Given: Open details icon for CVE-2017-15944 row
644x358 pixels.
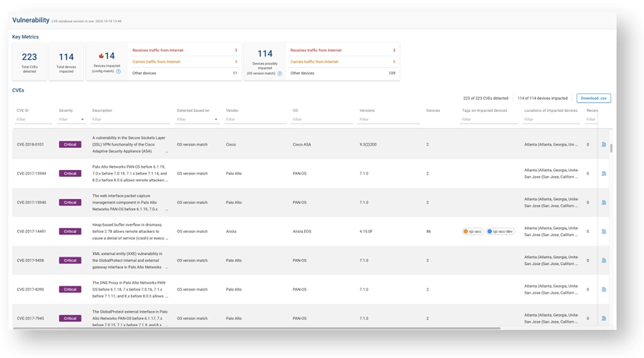Looking at the screenshot, I should tap(603, 174).
